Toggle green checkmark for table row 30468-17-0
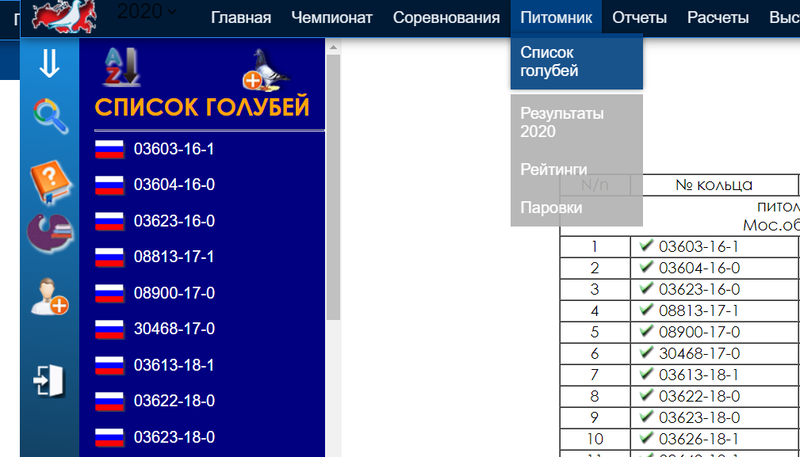This screenshot has height=457, width=800. click(x=646, y=353)
